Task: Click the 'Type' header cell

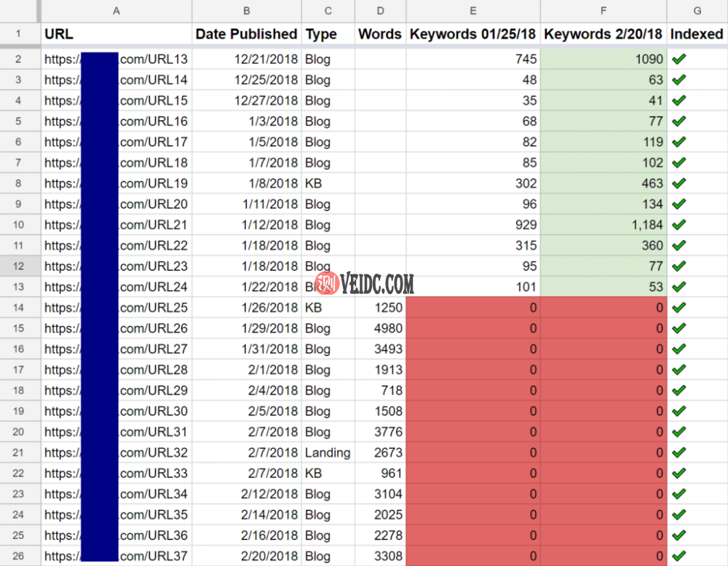Action: tap(328, 34)
